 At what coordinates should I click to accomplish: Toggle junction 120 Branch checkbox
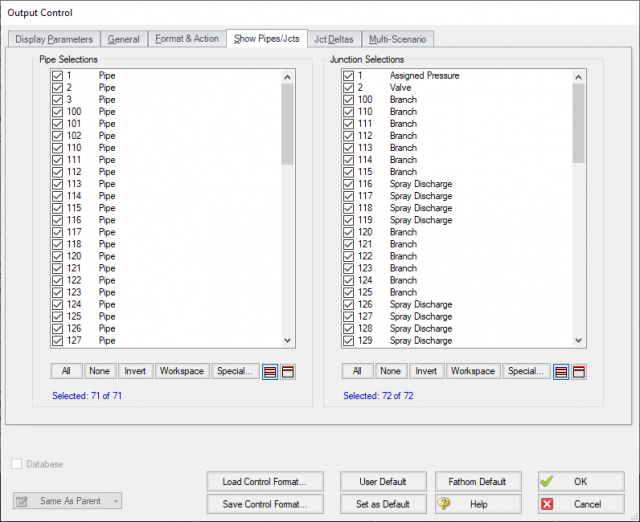(349, 232)
